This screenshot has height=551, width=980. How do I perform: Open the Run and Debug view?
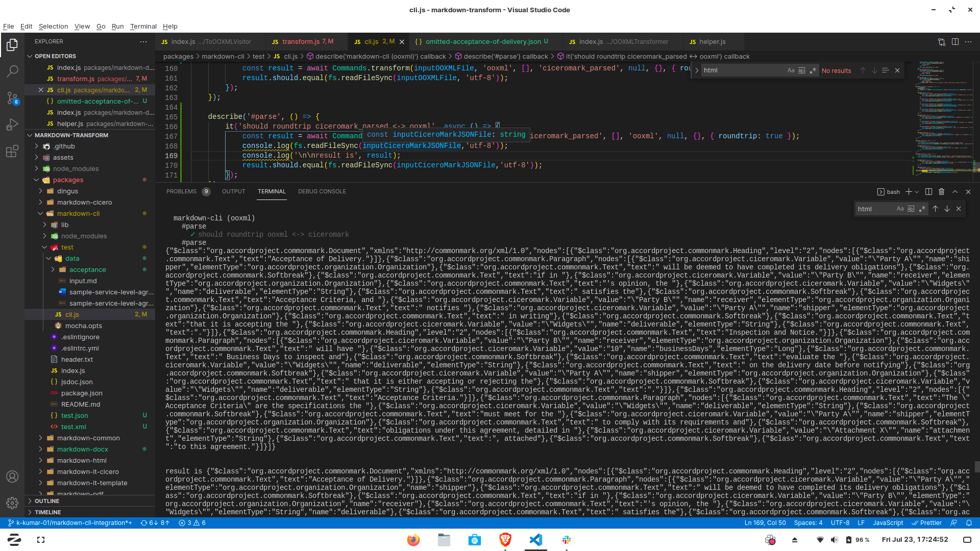(12, 124)
